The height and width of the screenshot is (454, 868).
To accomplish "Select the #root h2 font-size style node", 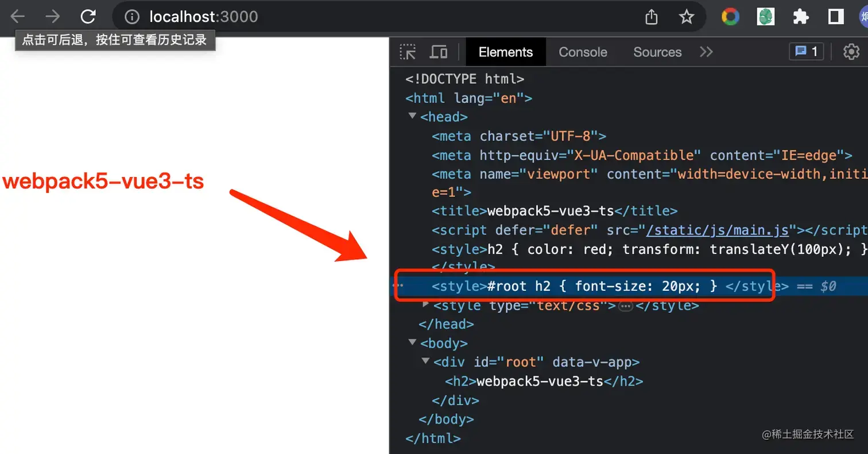I will 610,286.
